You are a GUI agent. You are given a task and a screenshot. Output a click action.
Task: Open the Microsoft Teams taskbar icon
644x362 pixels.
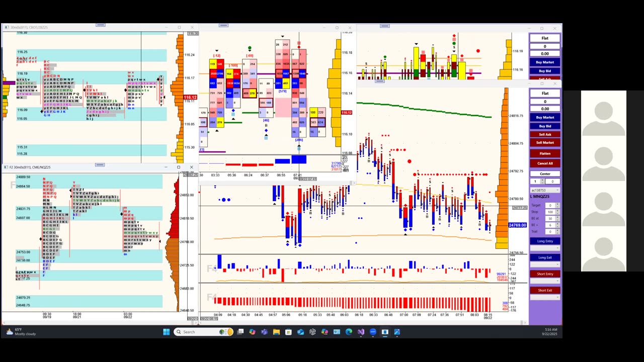[264, 332]
